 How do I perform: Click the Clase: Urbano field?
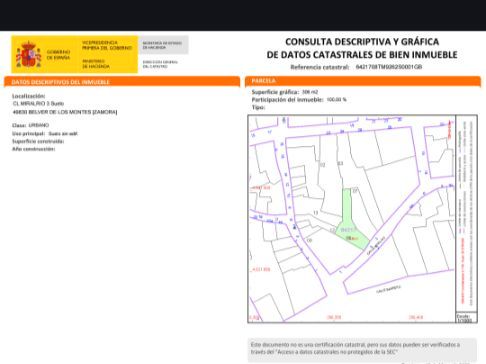tap(30, 125)
